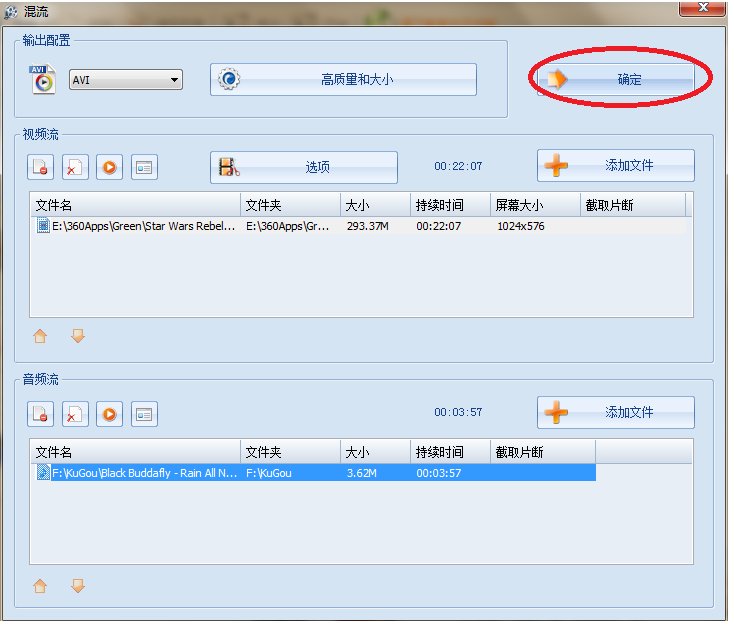The width and height of the screenshot is (734, 636).
Task: Click the 混流 title bar icon
Action: (x=11, y=12)
